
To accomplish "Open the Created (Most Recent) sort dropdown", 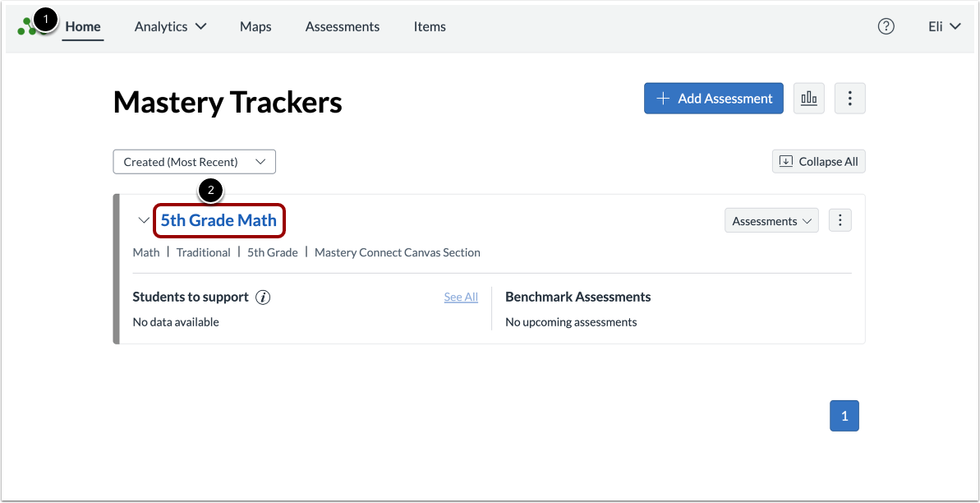I will click(x=195, y=161).
